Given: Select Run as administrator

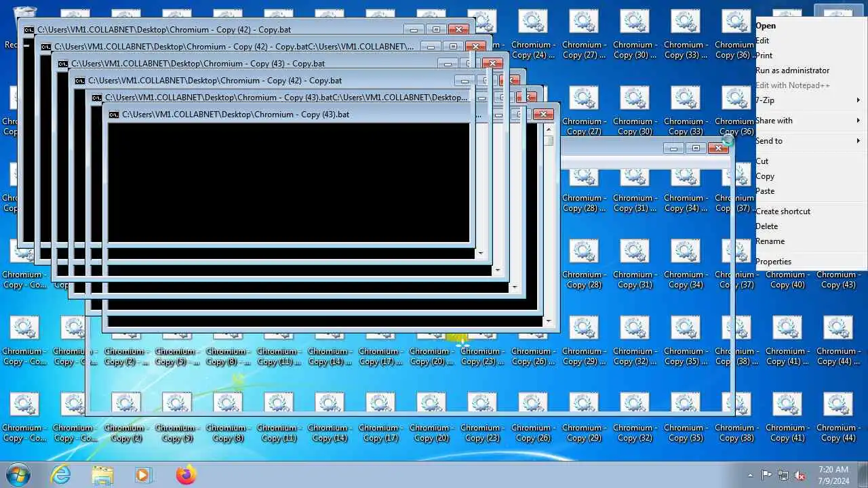Looking at the screenshot, I should point(810,70).
